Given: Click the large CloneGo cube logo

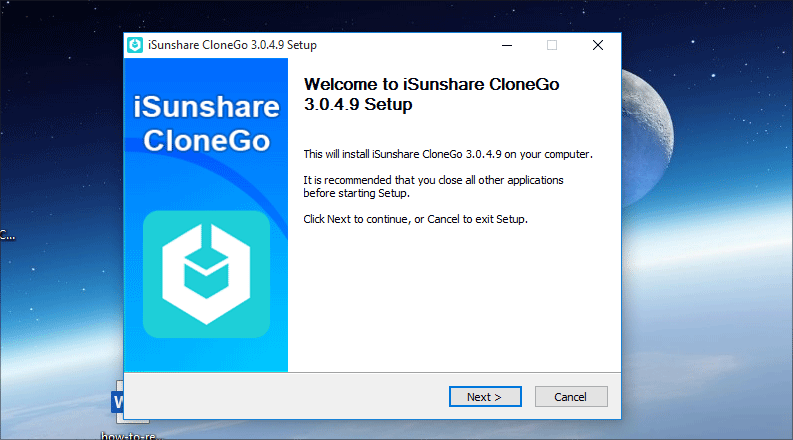Looking at the screenshot, I should 206,274.
